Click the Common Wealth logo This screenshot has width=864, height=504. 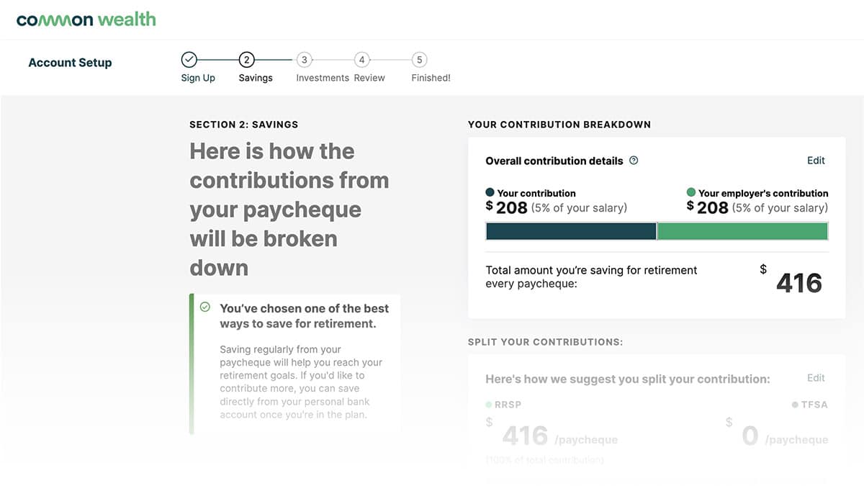pyautogui.click(x=86, y=19)
